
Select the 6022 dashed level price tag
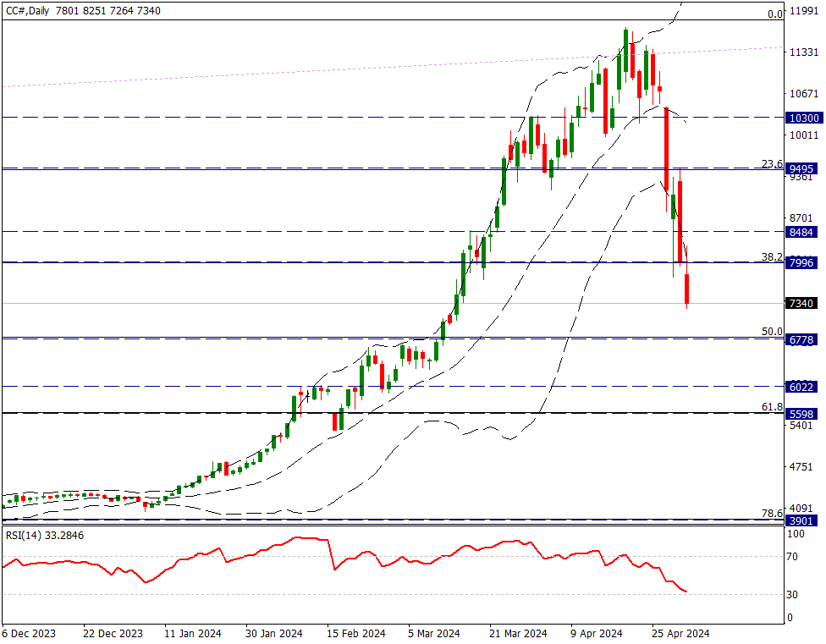click(x=800, y=387)
